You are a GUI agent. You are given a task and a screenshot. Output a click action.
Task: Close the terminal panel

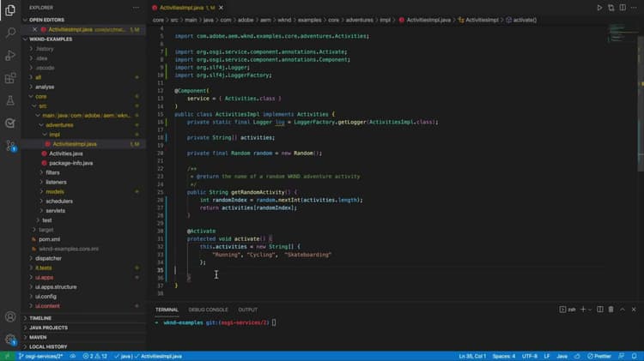pos(634,310)
